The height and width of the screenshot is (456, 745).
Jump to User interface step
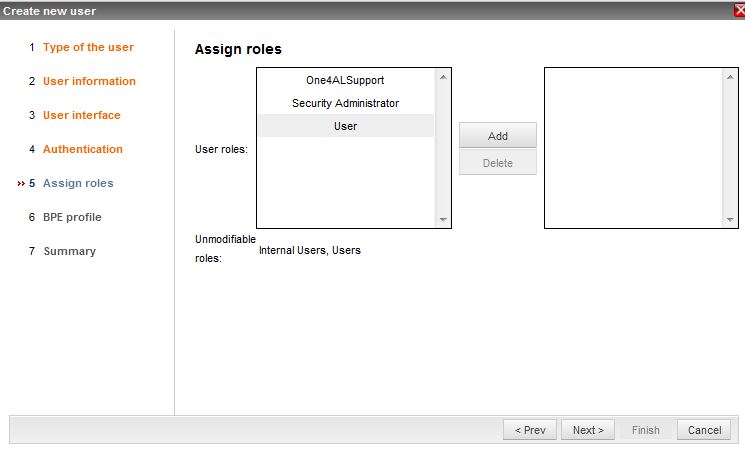[x=81, y=115]
